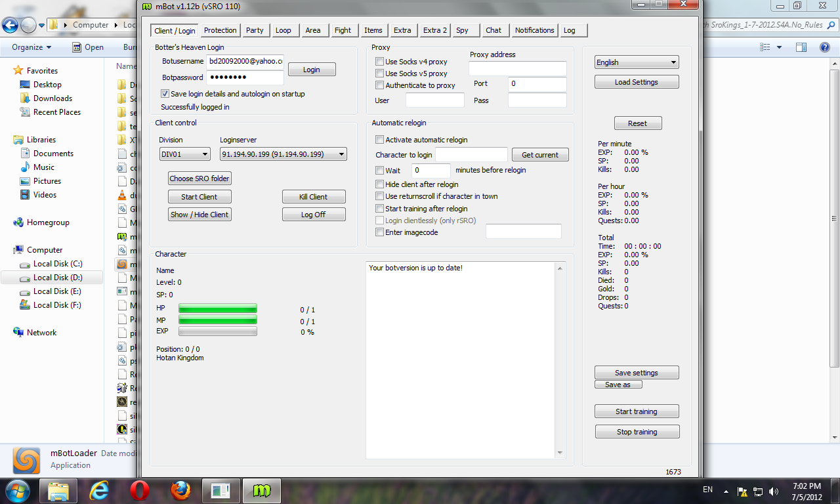Click the change view list icon in Explorer
Viewport: 840px width, 504px height.
click(x=765, y=47)
